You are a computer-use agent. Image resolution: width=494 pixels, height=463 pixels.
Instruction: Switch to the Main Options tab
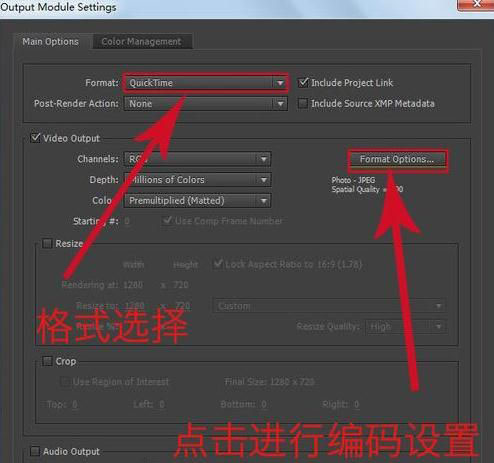pyautogui.click(x=51, y=42)
